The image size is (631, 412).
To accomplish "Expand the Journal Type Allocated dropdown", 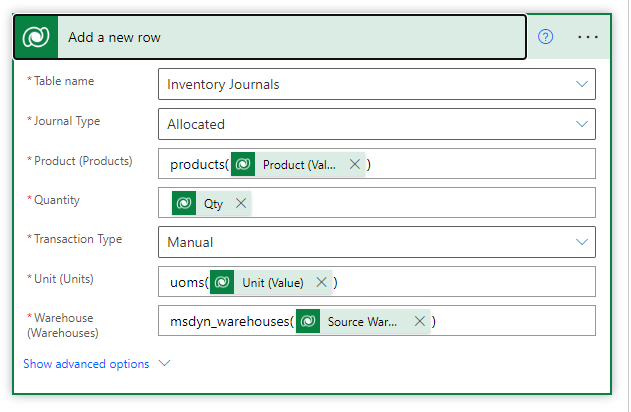I will [377, 124].
